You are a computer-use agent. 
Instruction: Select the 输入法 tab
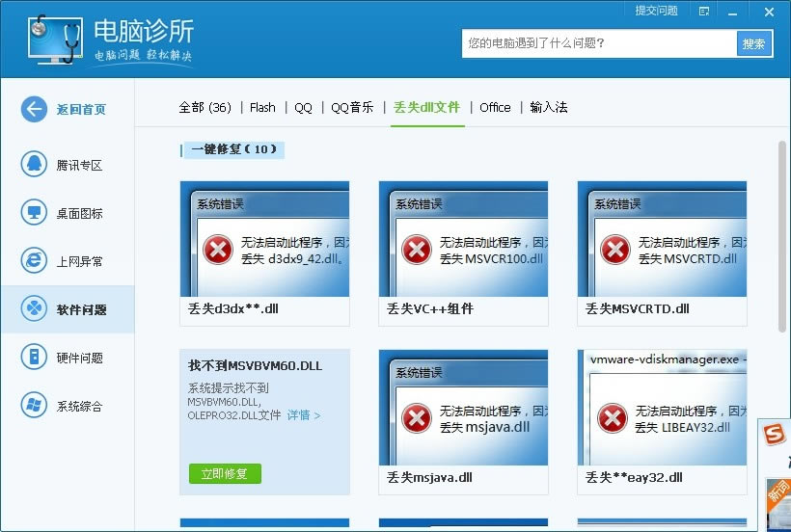tap(549, 107)
